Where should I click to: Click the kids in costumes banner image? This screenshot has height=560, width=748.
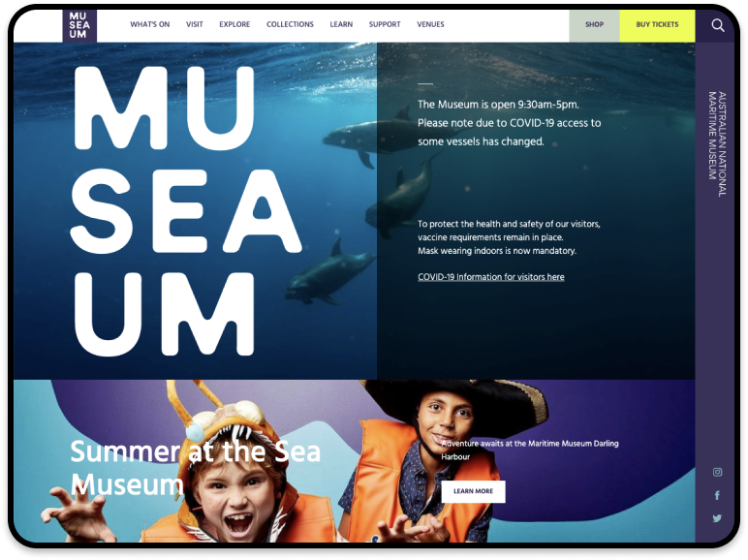pos(354,461)
